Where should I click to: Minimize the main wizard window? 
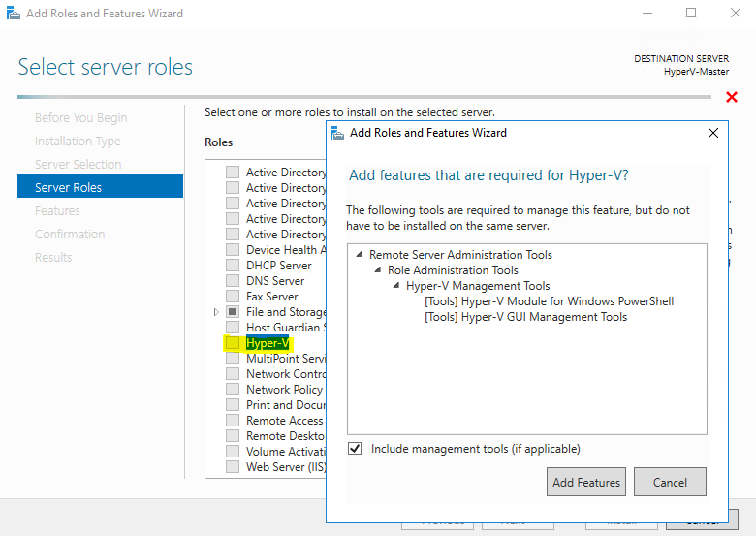647,13
